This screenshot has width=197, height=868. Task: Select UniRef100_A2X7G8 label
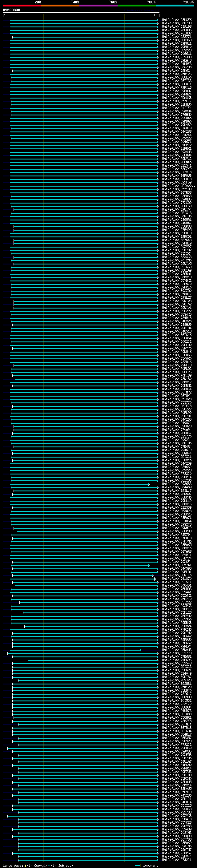pos(177,812)
